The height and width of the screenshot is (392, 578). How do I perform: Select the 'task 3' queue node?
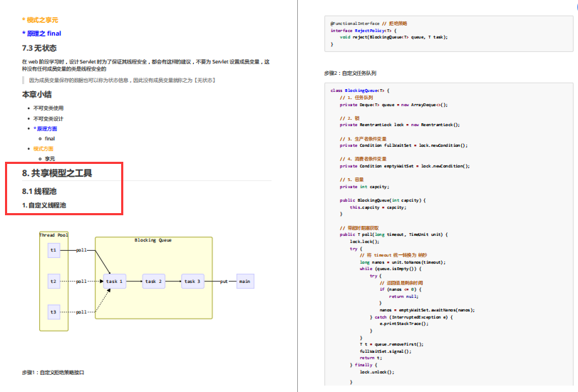192,282
